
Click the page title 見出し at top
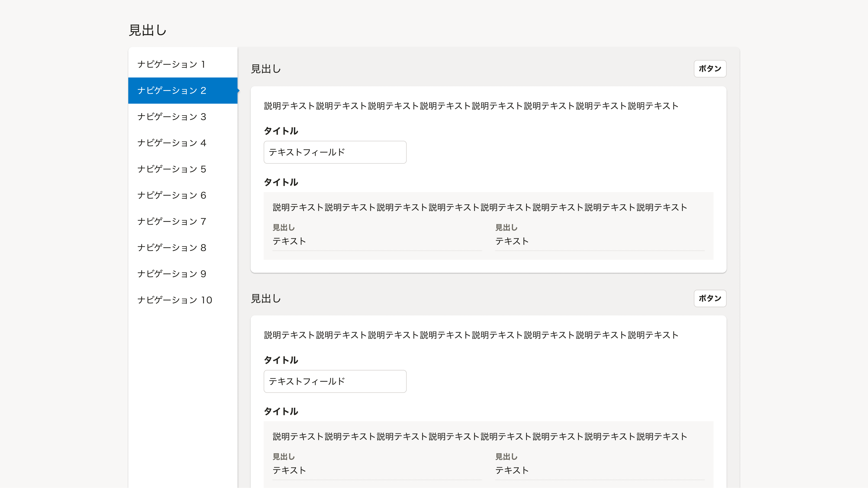(x=148, y=30)
